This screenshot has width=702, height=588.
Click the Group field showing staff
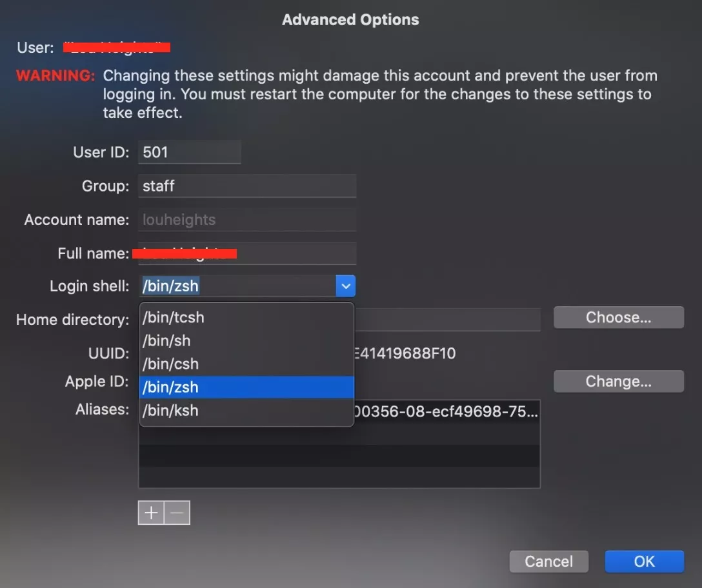[247, 186]
